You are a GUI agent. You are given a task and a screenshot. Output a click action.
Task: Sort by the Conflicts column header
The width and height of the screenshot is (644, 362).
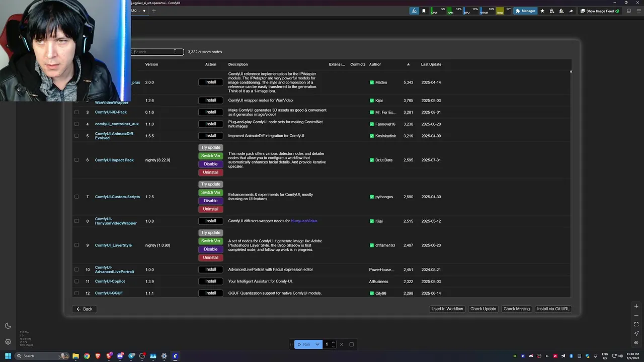(x=358, y=64)
